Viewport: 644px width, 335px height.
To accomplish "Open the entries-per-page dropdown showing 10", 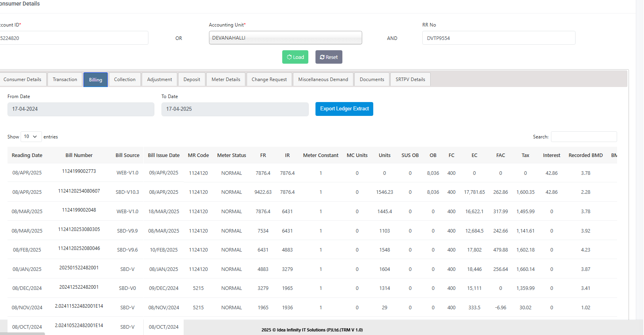I will [x=31, y=136].
